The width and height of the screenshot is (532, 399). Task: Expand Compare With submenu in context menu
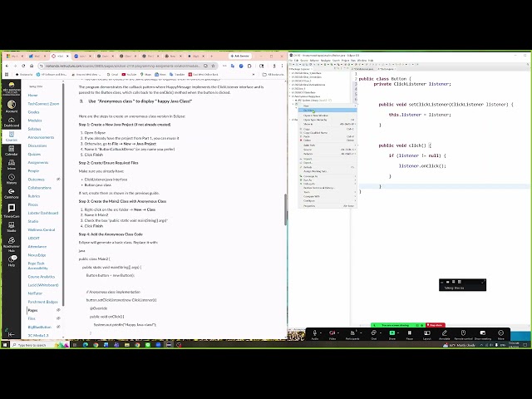tap(328, 196)
